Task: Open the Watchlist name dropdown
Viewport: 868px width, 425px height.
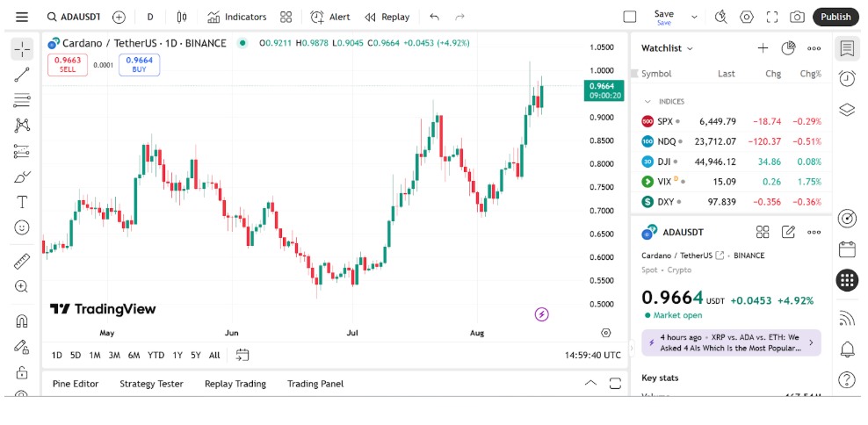Action: tap(667, 48)
